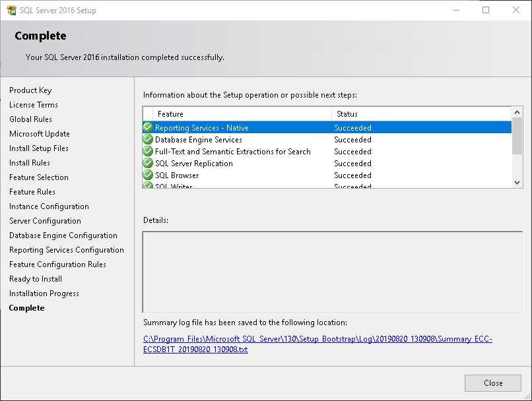Click the Database Engine Configuration step
Viewport: 532px width, 401px height.
click(63, 235)
